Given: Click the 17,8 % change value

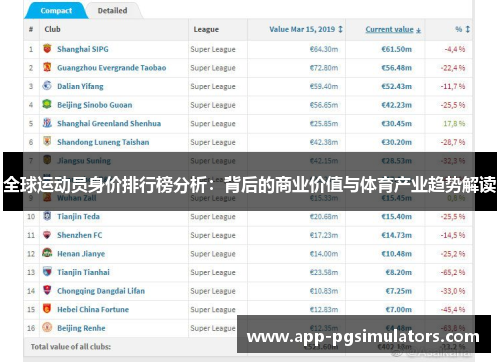Looking at the screenshot, I should (454, 124).
